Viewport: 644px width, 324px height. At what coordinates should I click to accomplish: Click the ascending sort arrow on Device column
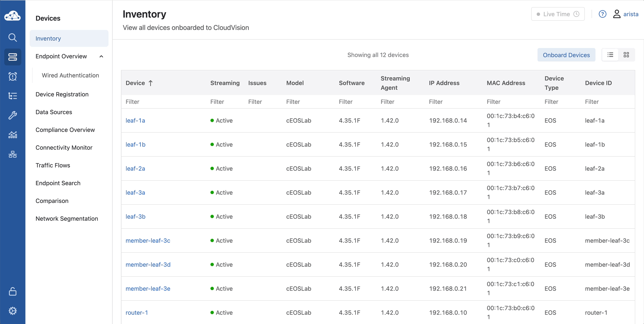[x=151, y=83]
